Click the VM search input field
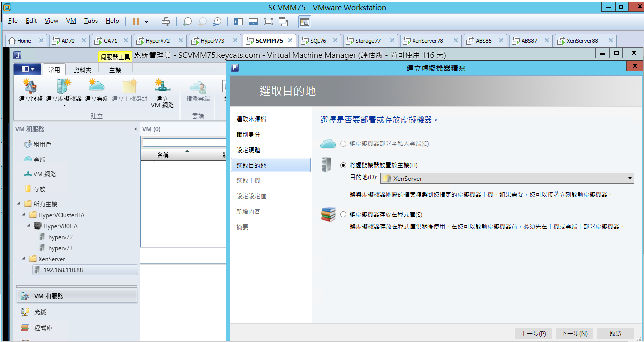644x342 pixels. point(184,143)
